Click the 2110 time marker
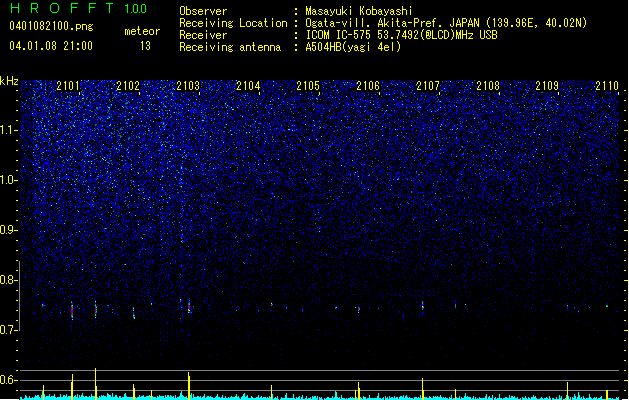The height and width of the screenshot is (400, 629). [x=607, y=86]
